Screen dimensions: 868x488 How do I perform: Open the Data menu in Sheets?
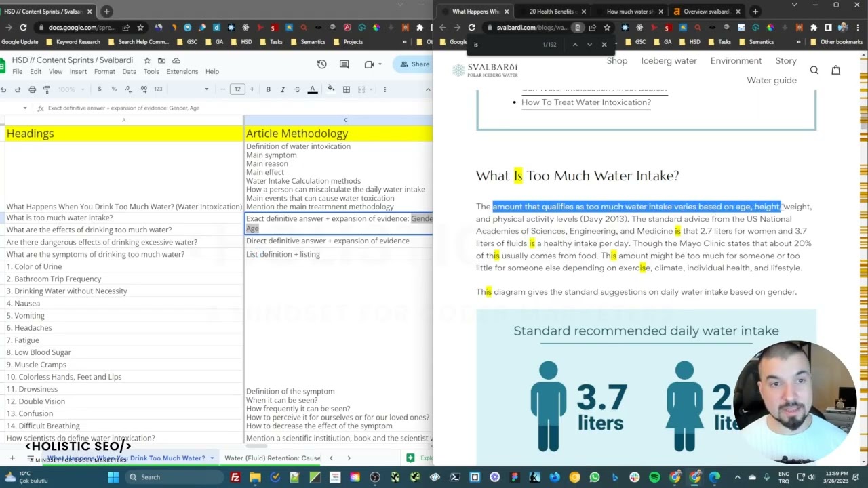point(129,71)
